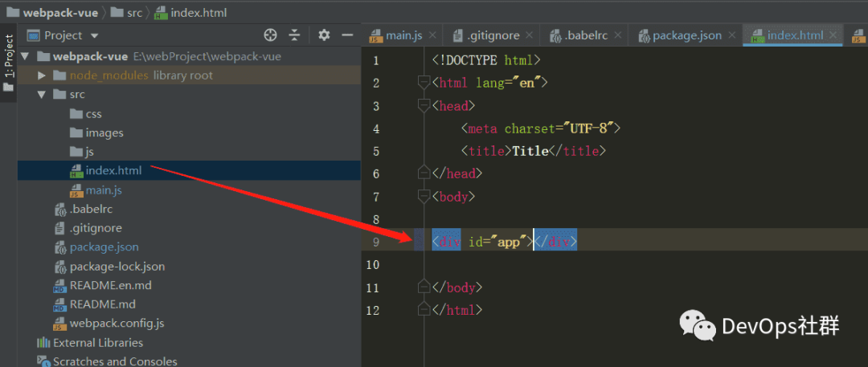Select Scratches and Consoles node

tap(107, 361)
